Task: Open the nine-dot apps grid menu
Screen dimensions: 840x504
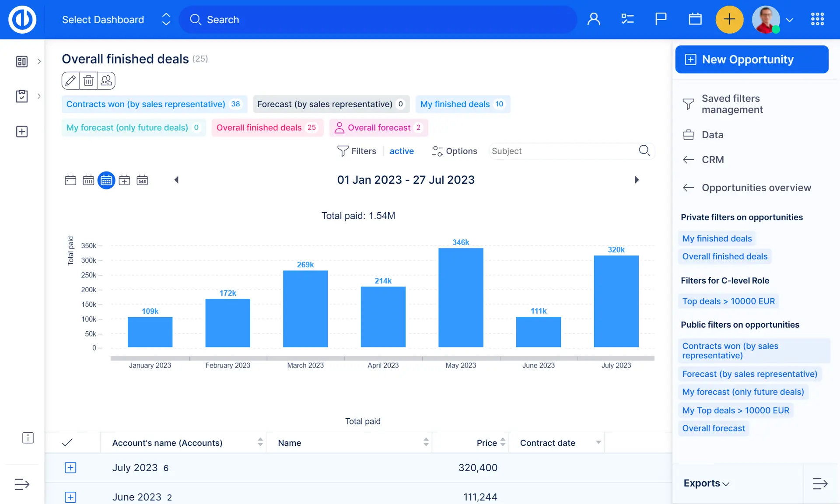Action: [x=817, y=19]
